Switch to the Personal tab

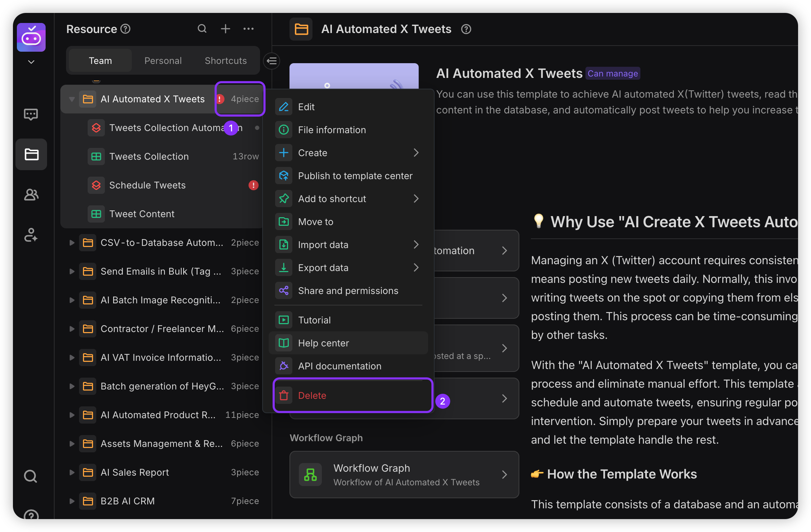(x=163, y=61)
